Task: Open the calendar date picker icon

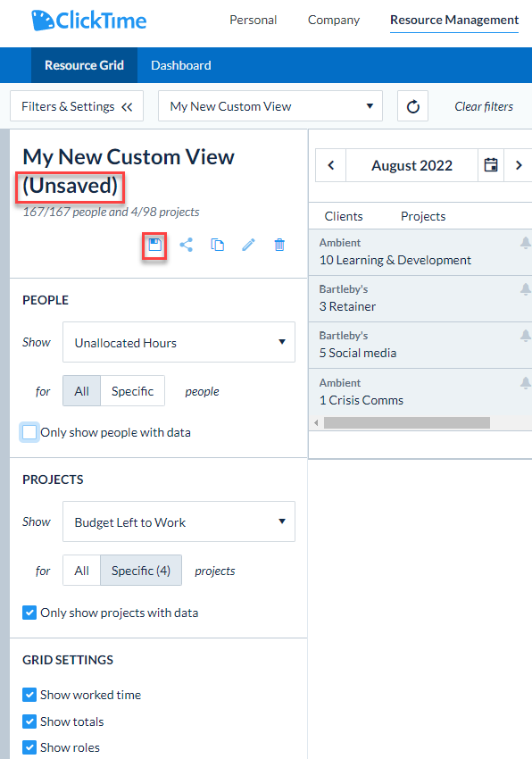Action: coord(491,165)
